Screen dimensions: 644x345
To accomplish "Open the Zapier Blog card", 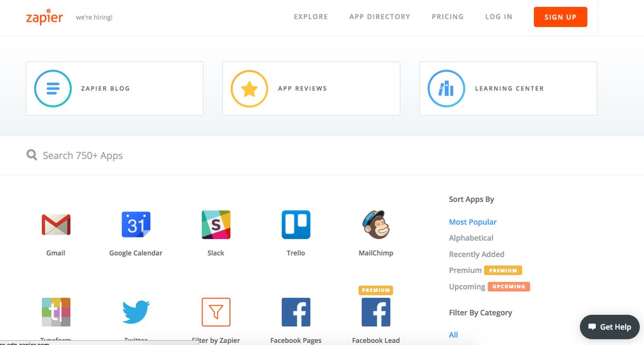I will pyautogui.click(x=114, y=89).
